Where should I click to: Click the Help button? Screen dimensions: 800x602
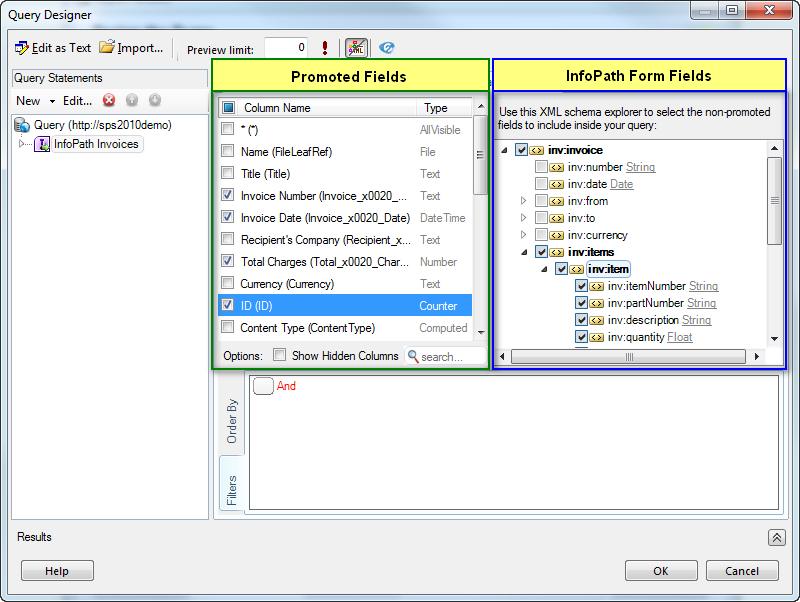[57, 571]
